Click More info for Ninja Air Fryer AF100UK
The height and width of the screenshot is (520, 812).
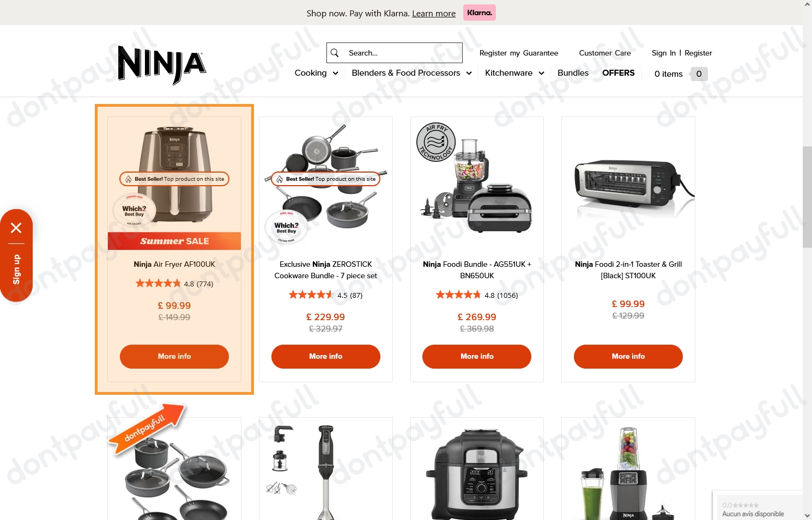(174, 357)
